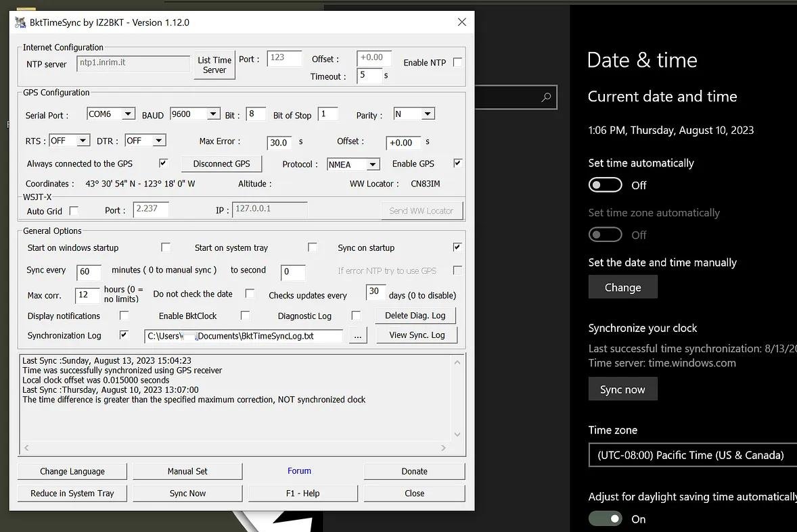Open the Forum link
797x532 pixels.
[300, 470]
